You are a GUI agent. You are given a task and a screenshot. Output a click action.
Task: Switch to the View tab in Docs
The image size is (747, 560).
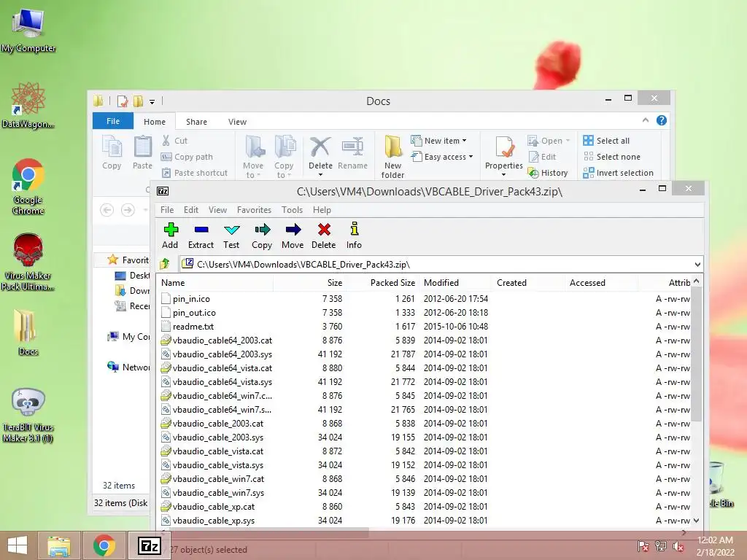(x=237, y=122)
